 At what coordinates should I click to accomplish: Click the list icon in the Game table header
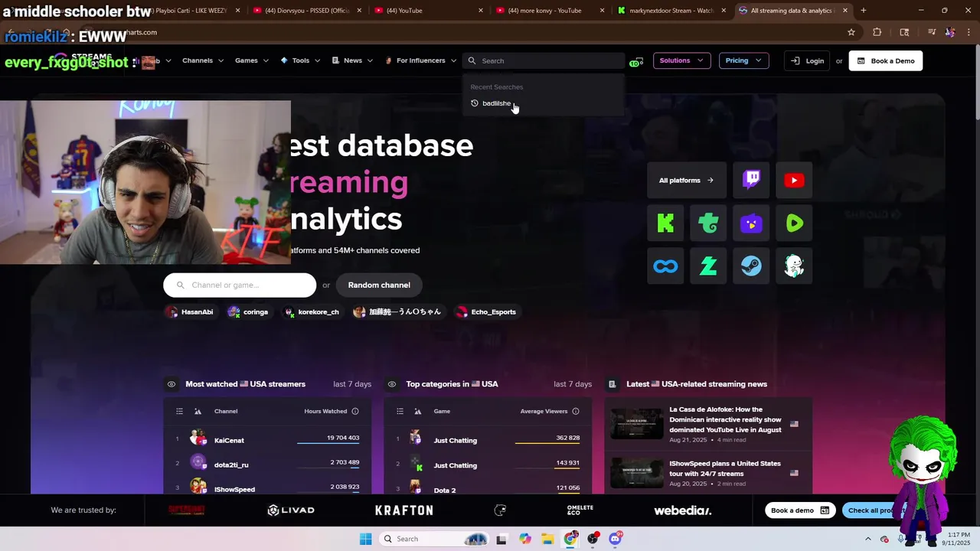coord(400,411)
